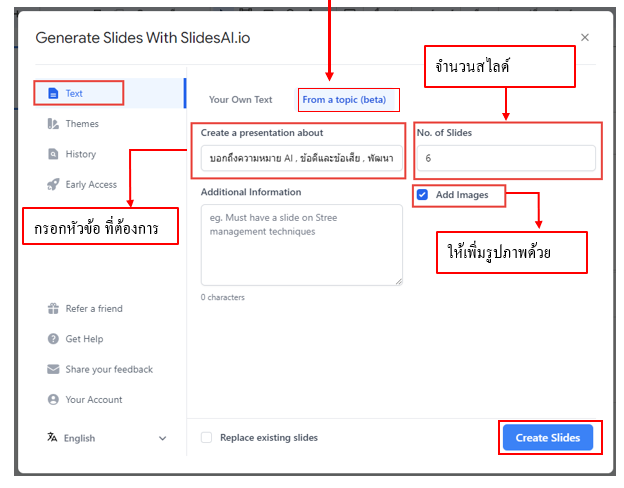The height and width of the screenshot is (488, 624).
Task: Close the SlidesAI dialog with X
Action: tap(585, 37)
